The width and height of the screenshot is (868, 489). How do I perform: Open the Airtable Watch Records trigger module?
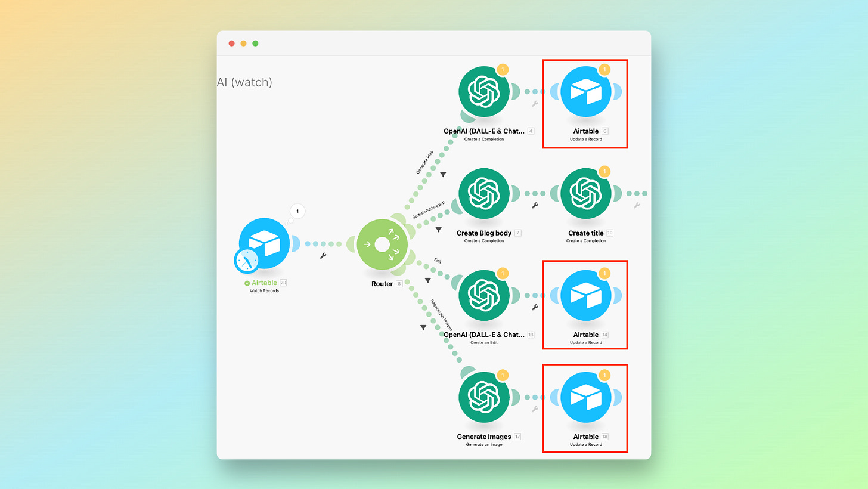263,243
